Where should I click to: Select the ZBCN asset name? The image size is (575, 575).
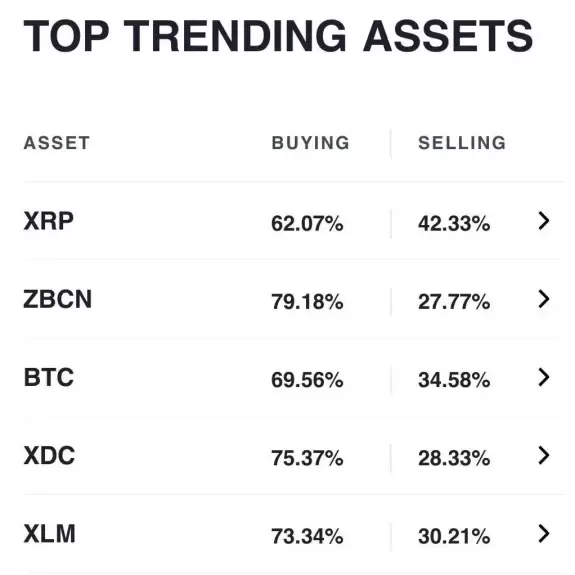[58, 299]
